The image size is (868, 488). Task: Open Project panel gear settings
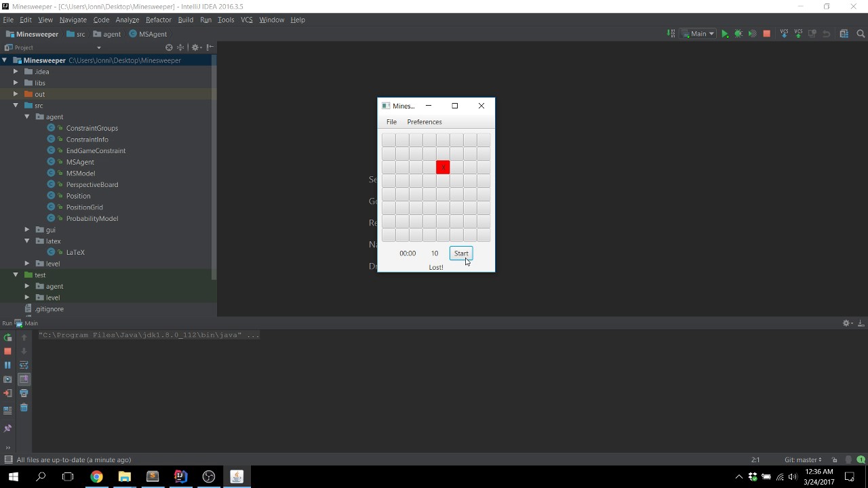[x=196, y=47]
